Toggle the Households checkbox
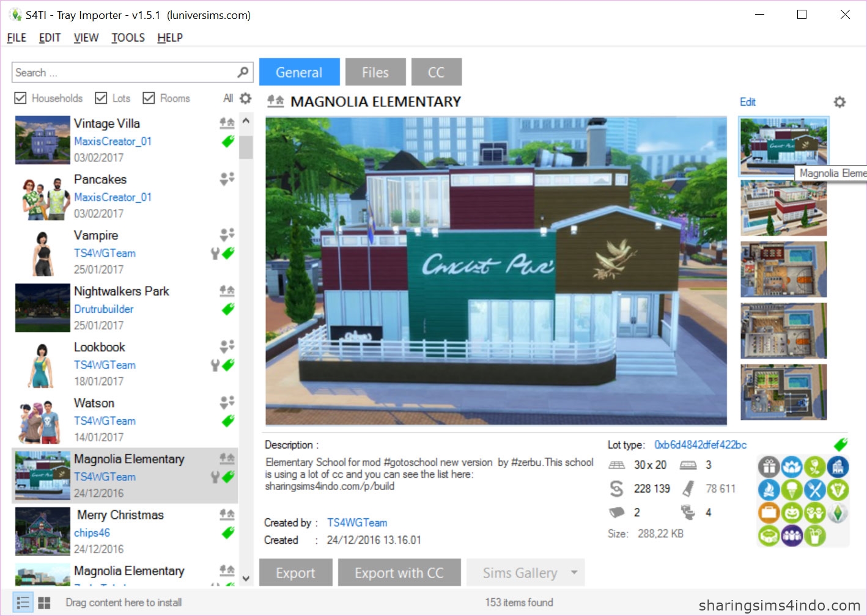 click(20, 98)
